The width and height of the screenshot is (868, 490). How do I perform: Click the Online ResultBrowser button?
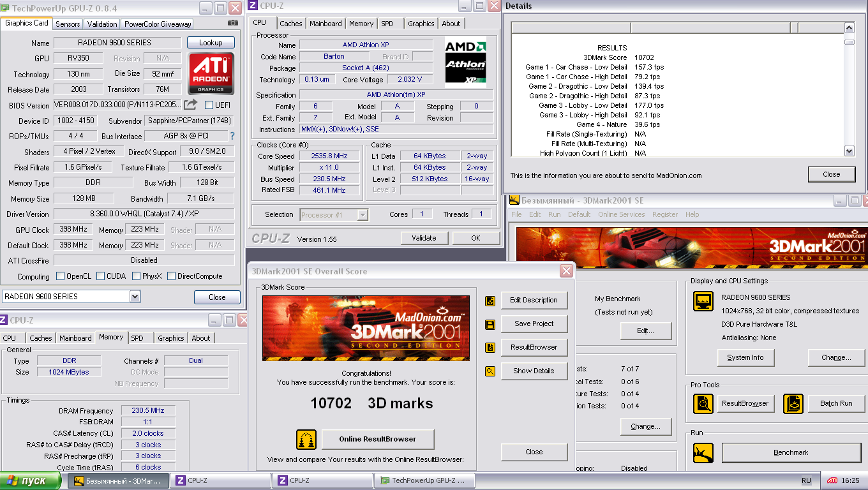(x=378, y=439)
